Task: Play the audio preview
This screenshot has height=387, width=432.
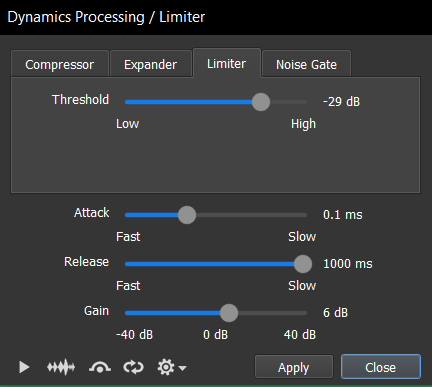Action: coord(24,367)
